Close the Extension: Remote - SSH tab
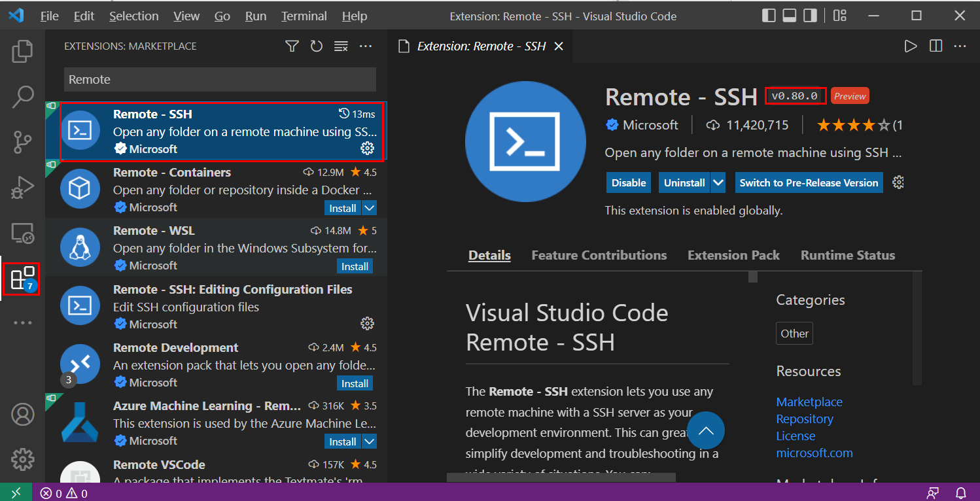Viewport: 980px width, 501px height. (559, 46)
